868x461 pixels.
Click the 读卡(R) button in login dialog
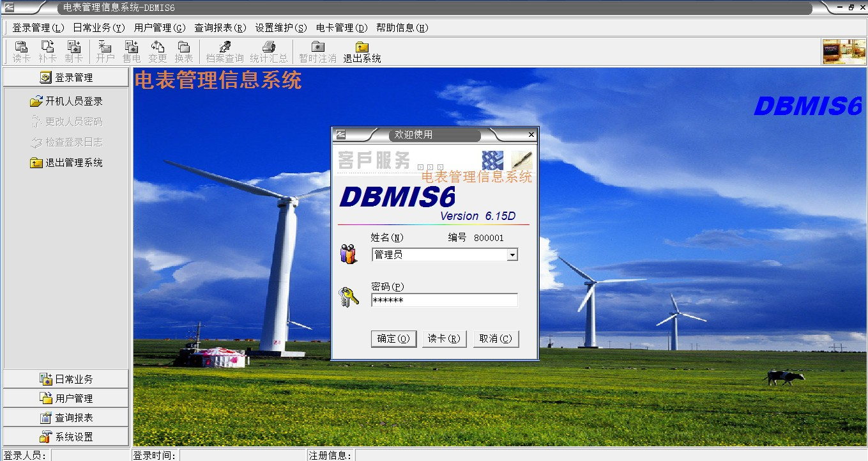[x=444, y=339]
